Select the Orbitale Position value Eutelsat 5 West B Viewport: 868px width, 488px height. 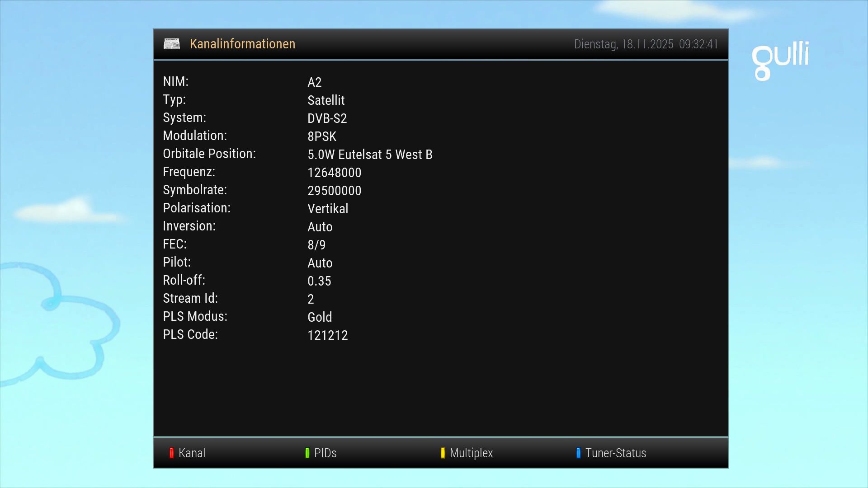click(x=370, y=155)
